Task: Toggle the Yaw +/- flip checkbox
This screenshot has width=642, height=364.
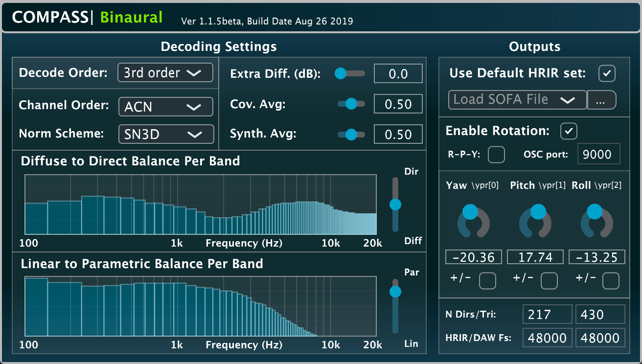Action: [487, 281]
